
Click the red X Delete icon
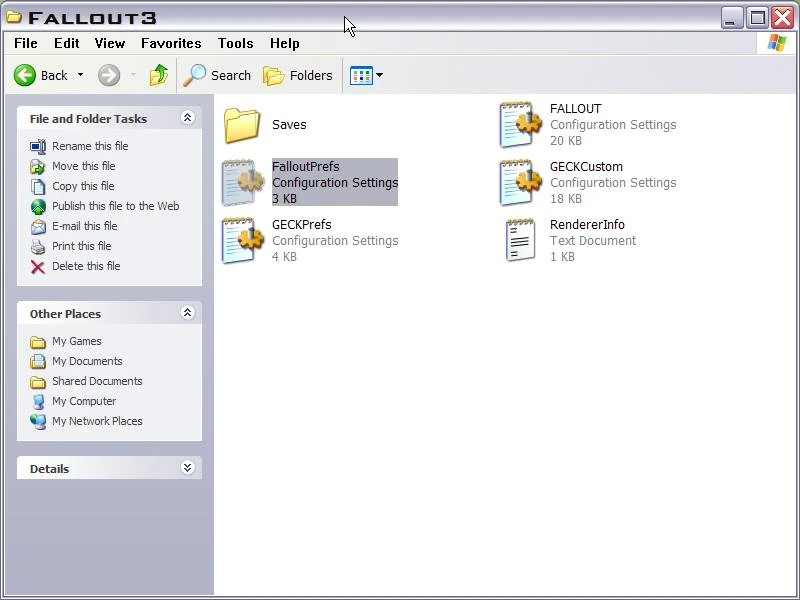[38, 267]
